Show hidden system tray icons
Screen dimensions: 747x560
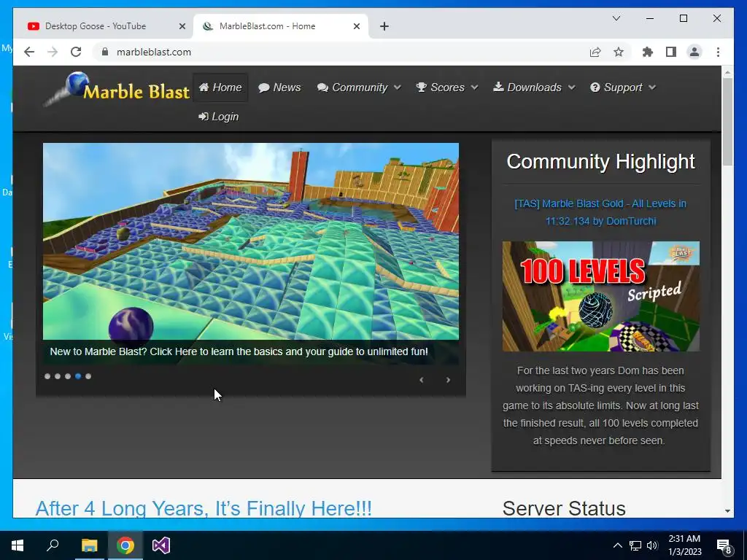(617, 545)
